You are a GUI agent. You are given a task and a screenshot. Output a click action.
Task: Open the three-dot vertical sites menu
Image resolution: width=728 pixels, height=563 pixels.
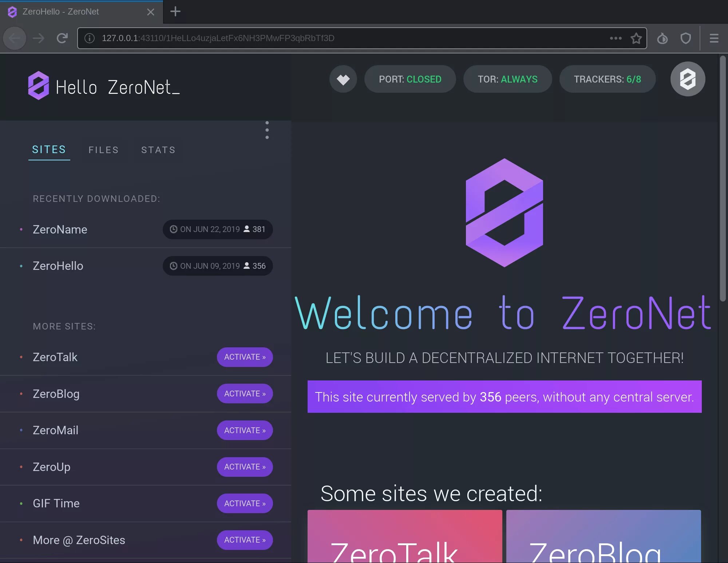(267, 130)
